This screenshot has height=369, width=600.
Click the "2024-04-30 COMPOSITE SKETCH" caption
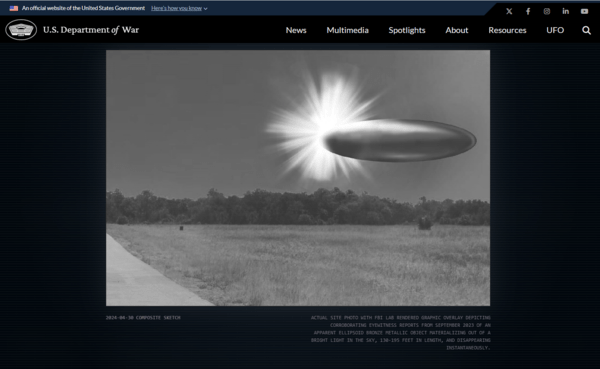tap(143, 317)
